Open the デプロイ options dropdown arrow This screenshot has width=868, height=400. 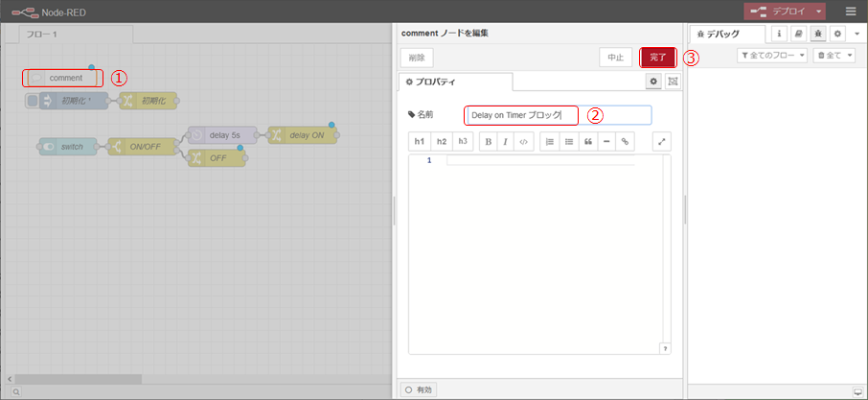tap(819, 12)
